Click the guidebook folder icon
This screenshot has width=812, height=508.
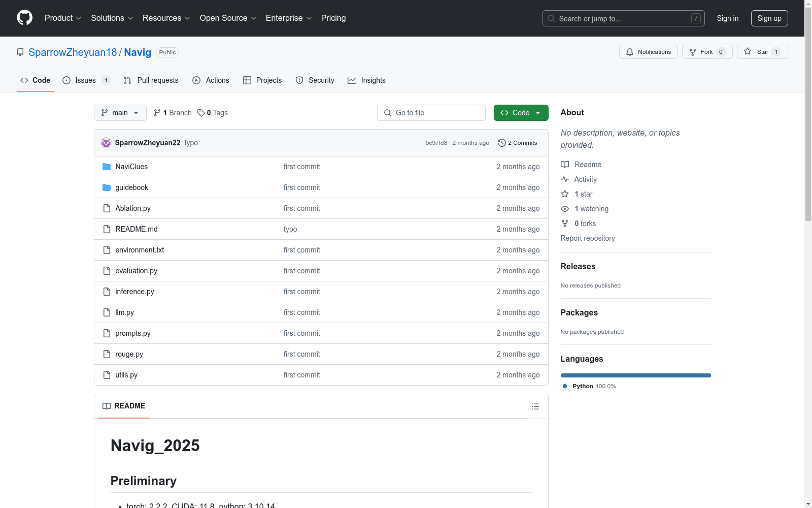click(x=107, y=187)
